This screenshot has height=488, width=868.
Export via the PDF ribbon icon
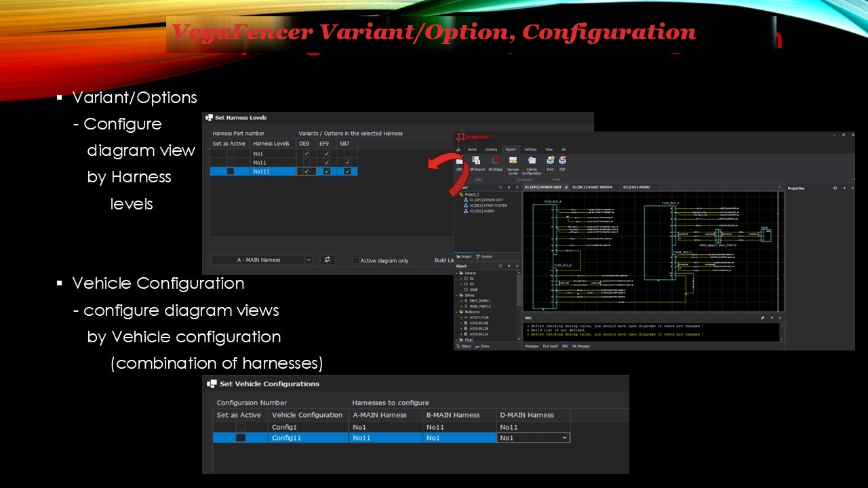point(562,163)
